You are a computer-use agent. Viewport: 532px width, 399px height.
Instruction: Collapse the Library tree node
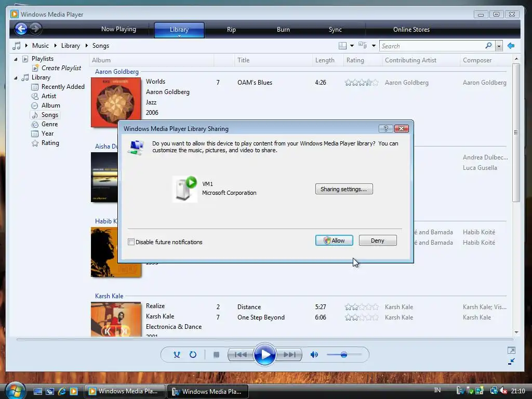coord(16,78)
